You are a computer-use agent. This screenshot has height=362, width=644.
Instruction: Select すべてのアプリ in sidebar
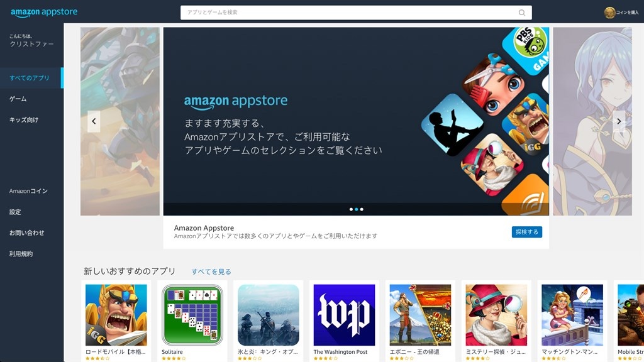(31, 78)
